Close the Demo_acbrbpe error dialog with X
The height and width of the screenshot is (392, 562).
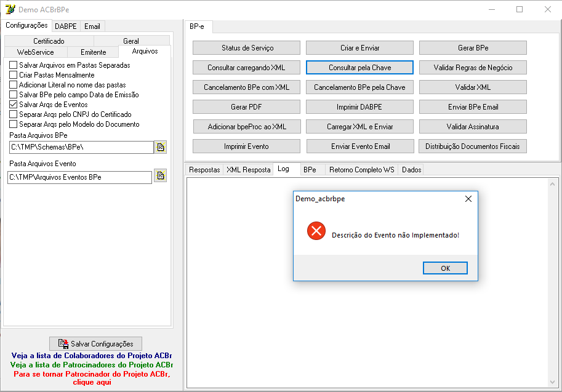(x=468, y=199)
